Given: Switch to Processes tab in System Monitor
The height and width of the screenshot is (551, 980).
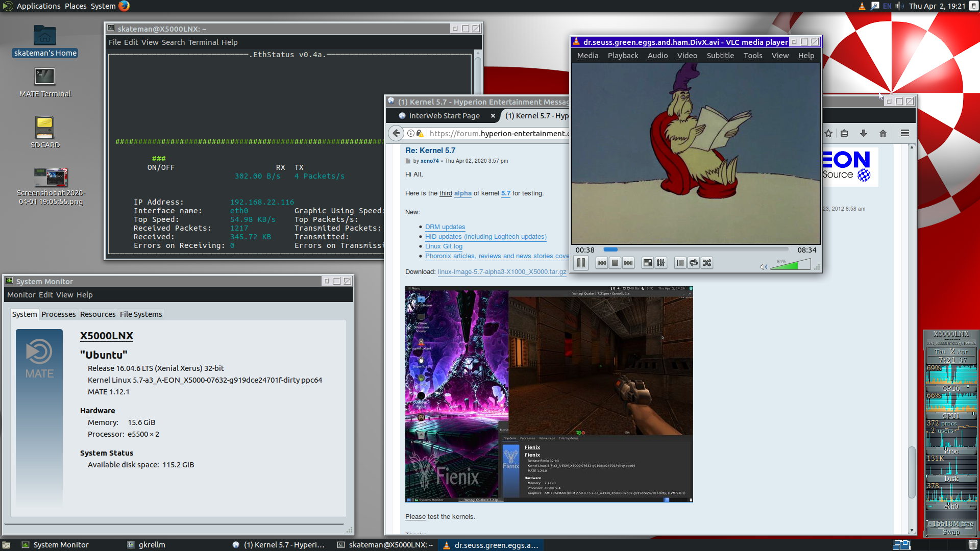Looking at the screenshot, I should (59, 314).
